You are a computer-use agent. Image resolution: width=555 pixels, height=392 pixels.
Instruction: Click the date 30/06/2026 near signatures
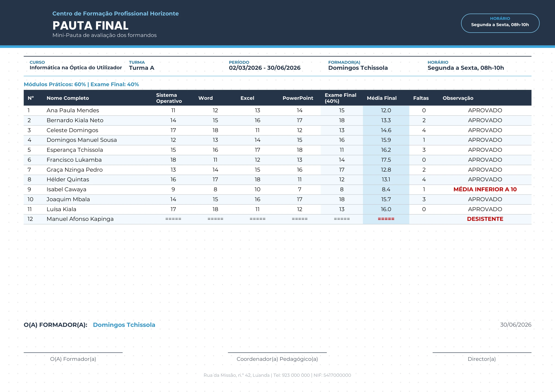coord(516,325)
